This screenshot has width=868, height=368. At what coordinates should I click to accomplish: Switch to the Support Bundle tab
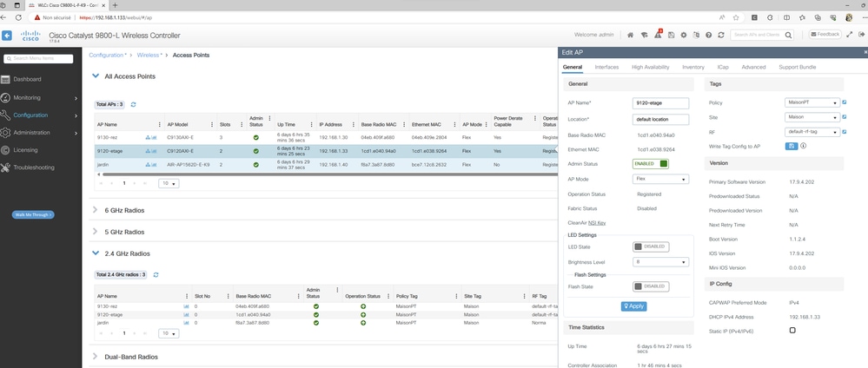click(x=797, y=67)
